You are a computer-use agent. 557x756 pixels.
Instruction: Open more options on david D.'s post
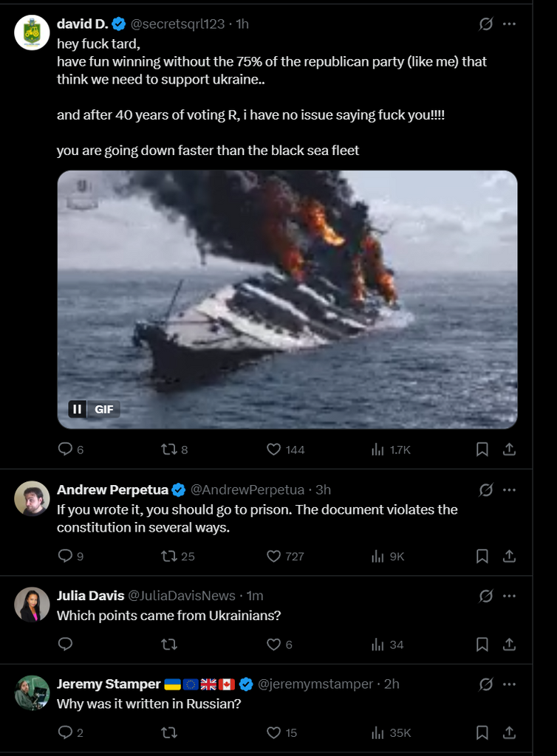click(x=509, y=24)
